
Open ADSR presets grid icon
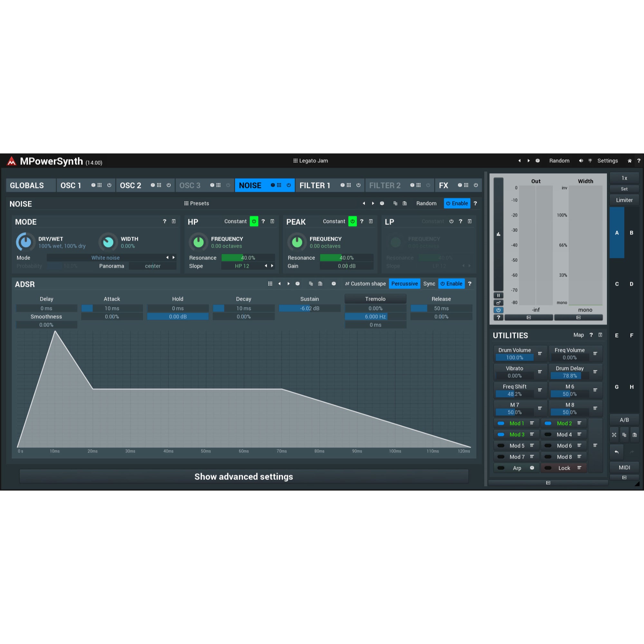pyautogui.click(x=270, y=284)
